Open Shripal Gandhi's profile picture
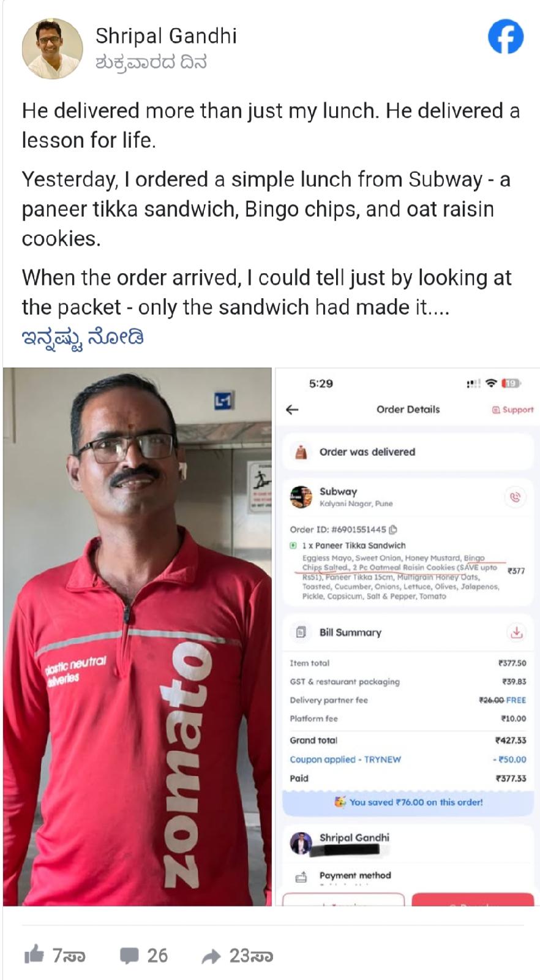 52,49
